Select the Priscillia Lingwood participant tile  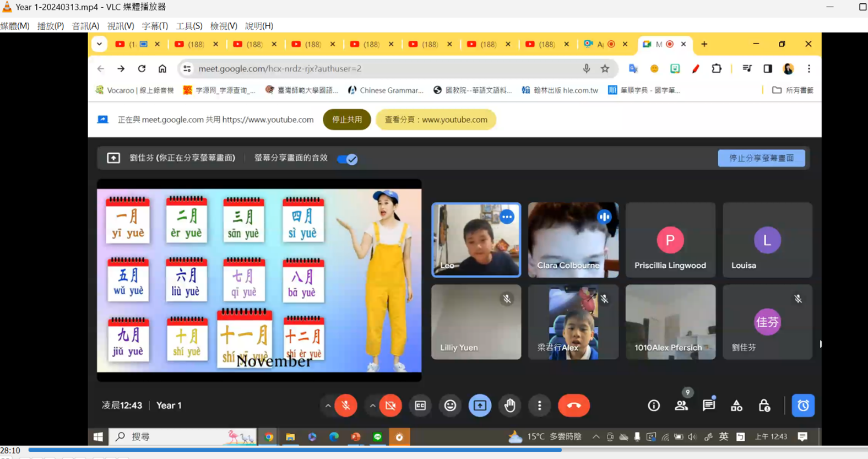point(670,240)
